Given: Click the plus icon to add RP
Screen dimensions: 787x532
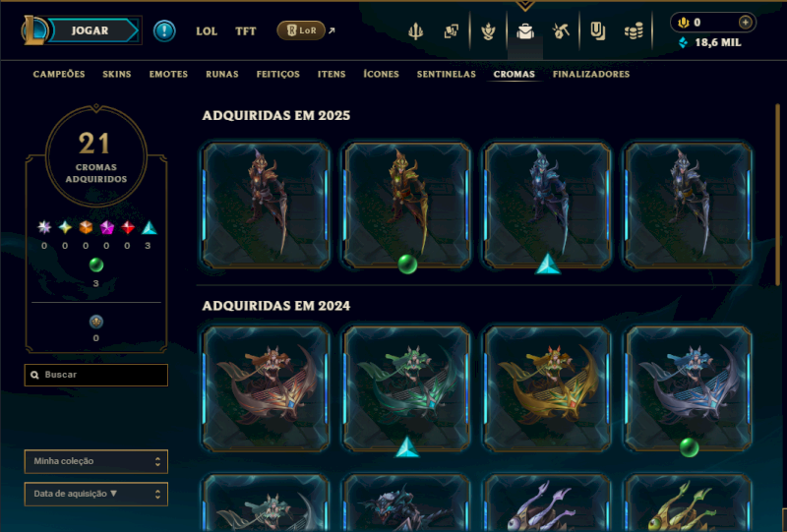Looking at the screenshot, I should tap(746, 22).
